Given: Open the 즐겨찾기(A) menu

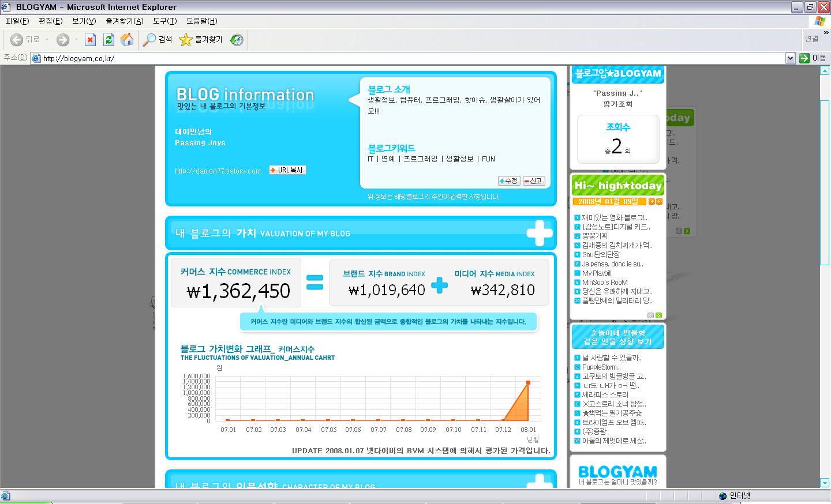Looking at the screenshot, I should coord(124,21).
